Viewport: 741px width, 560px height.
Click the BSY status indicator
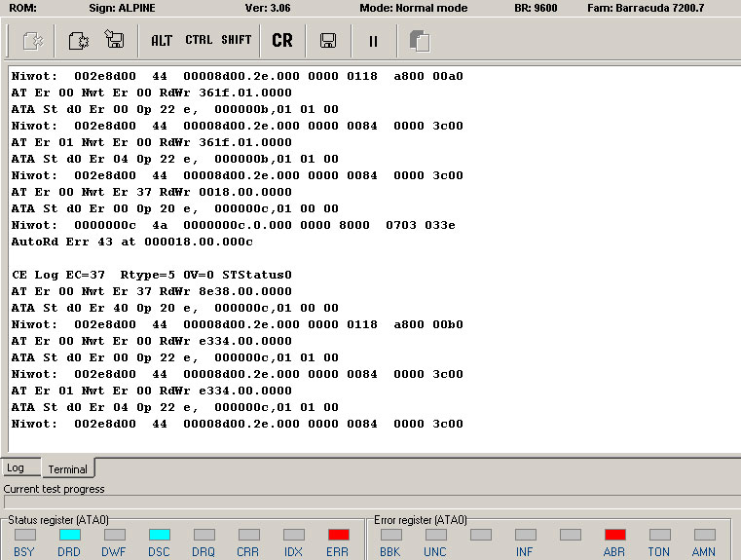click(25, 535)
